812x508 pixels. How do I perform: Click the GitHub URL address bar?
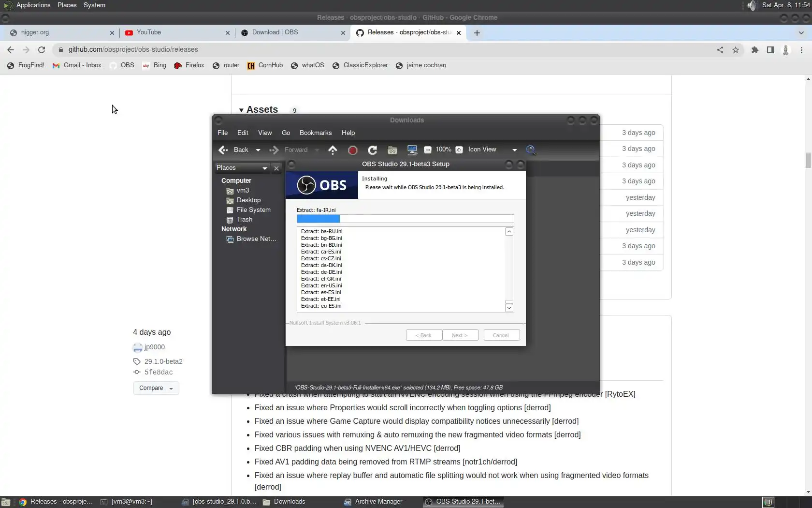[x=387, y=49]
